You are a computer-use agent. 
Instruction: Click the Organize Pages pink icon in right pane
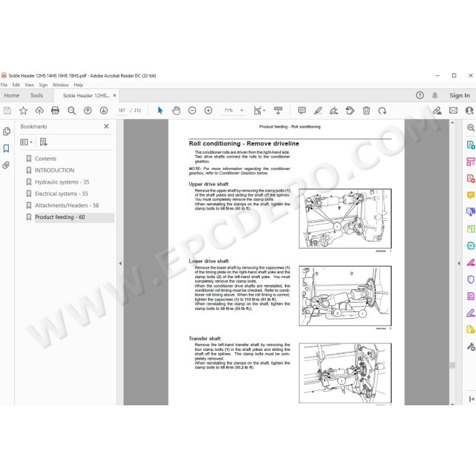click(x=471, y=162)
